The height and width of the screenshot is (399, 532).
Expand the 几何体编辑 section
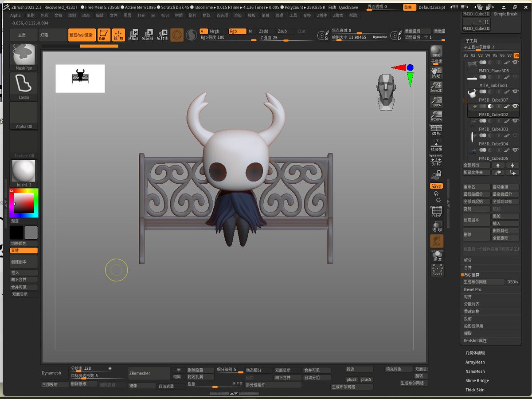click(x=475, y=353)
